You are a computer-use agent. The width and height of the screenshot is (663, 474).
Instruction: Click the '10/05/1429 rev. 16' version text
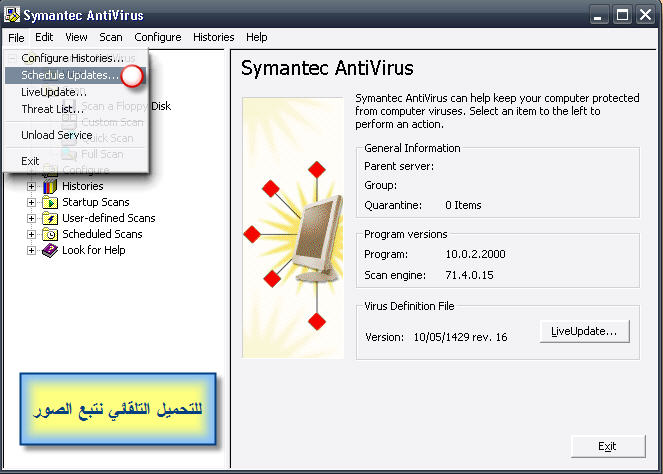pyautogui.click(x=460, y=337)
